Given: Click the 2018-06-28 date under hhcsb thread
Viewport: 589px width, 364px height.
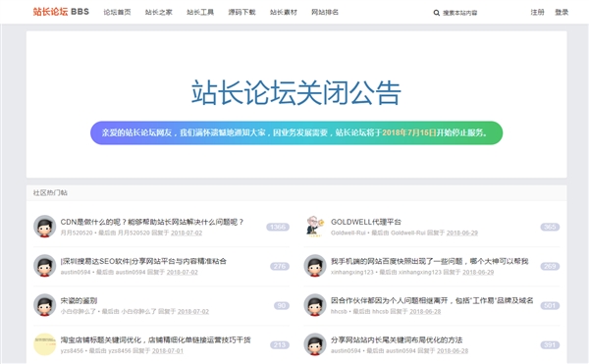Looking at the screenshot, I should 425,311.
